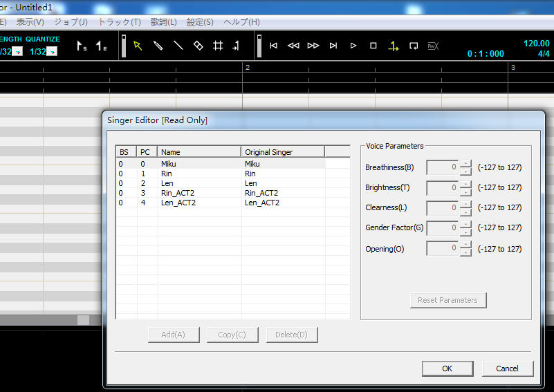Click the Clearness spinner arrows

coord(465,207)
